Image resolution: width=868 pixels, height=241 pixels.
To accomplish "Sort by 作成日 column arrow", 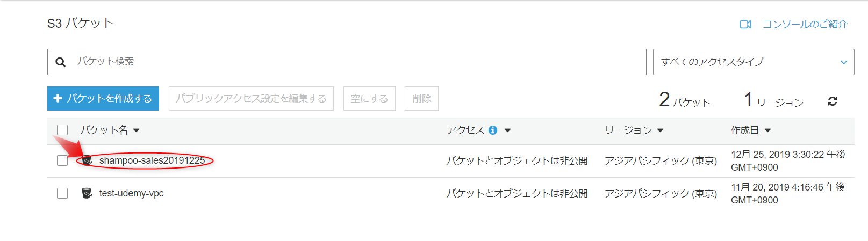I will (767, 130).
